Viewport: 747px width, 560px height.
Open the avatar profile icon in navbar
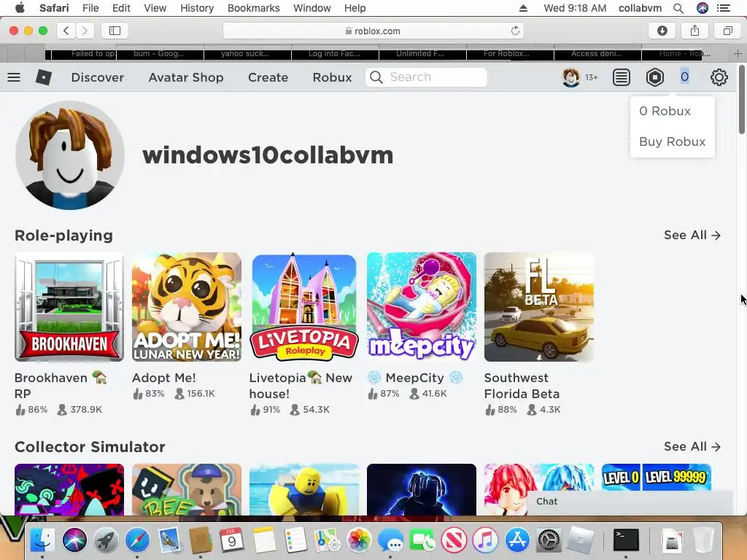click(570, 77)
